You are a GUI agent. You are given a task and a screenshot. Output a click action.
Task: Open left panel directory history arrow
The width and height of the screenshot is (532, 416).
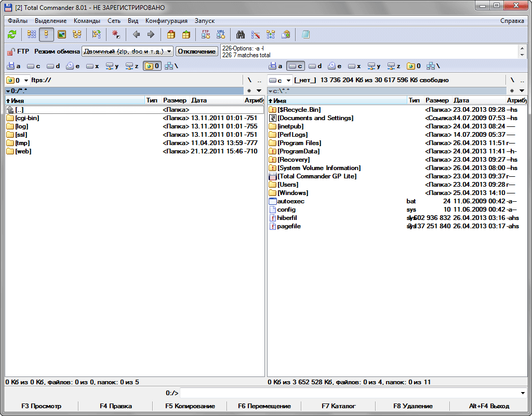[259, 90]
